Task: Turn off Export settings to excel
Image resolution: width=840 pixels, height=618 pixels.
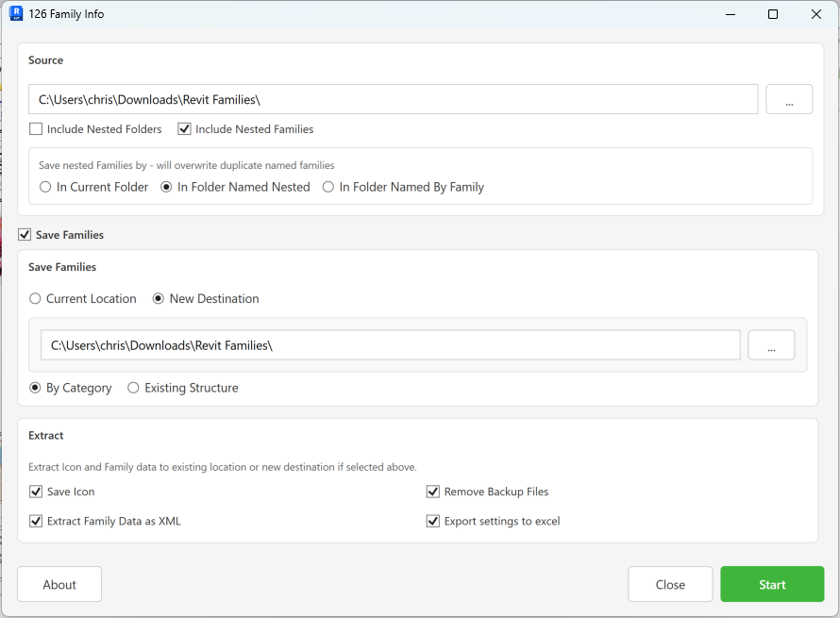Action: pos(432,520)
